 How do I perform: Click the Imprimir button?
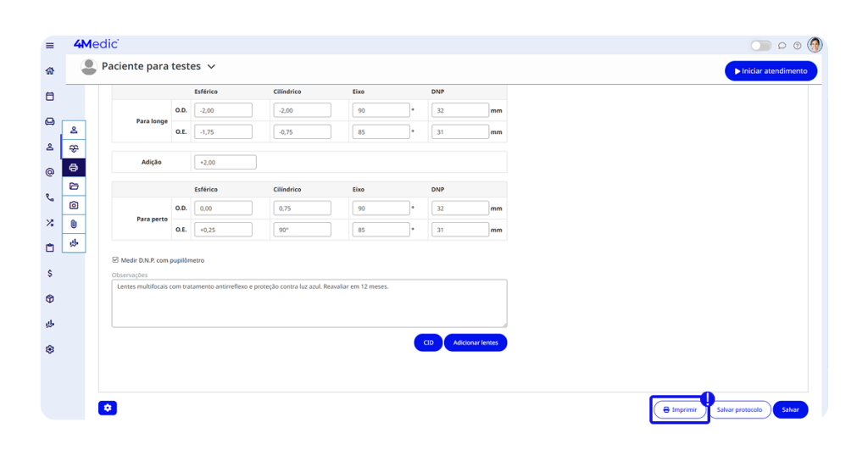(680, 409)
